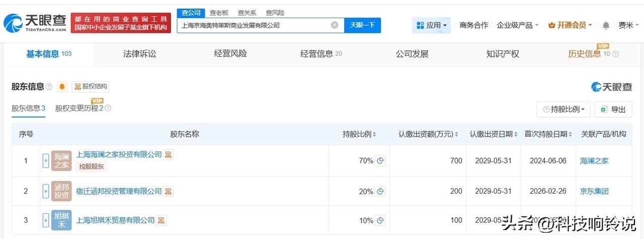Open the 基本信息 tab
This screenshot has height=239, width=644.
point(49,54)
